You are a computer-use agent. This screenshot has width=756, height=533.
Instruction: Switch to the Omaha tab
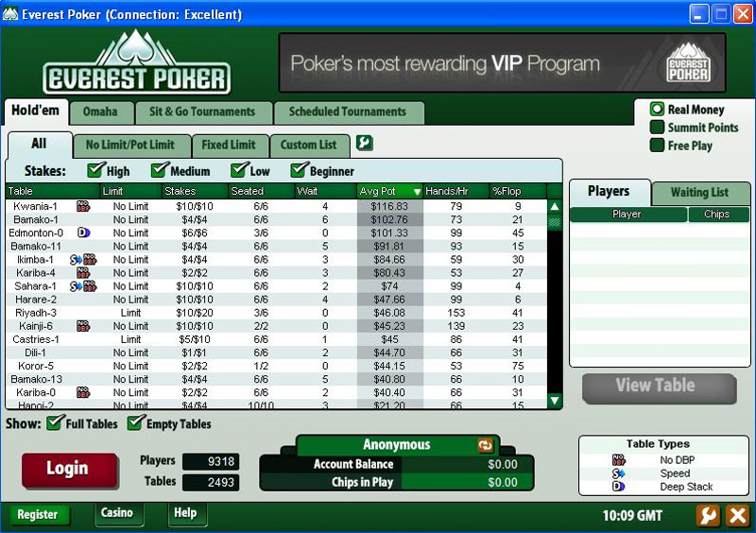(x=101, y=112)
